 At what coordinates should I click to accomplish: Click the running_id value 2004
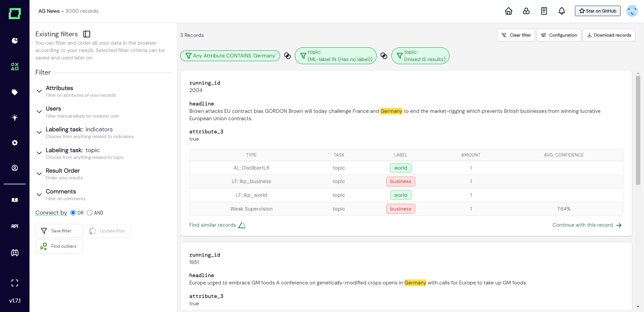click(196, 90)
